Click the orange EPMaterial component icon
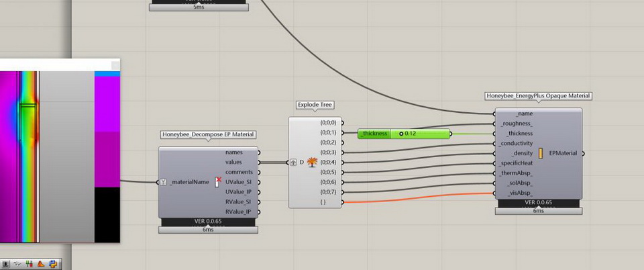The height and width of the screenshot is (270, 644). point(541,154)
